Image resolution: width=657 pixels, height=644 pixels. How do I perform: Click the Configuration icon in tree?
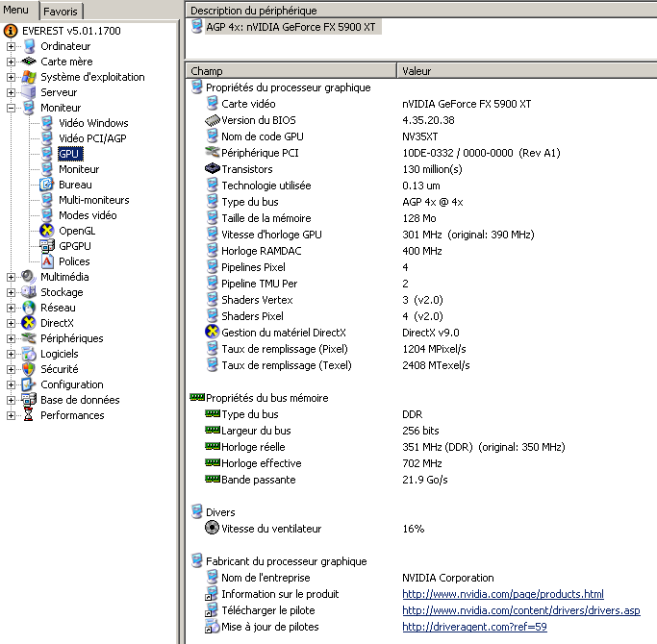[29, 384]
